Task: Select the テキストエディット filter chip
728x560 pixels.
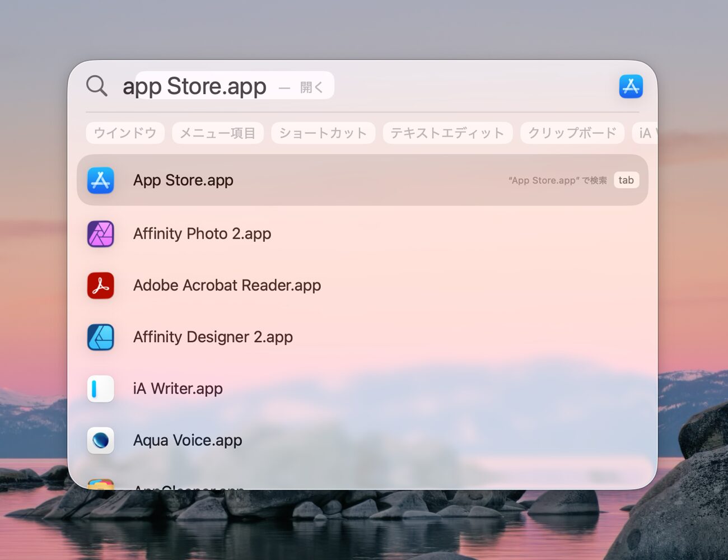Action: [x=447, y=133]
